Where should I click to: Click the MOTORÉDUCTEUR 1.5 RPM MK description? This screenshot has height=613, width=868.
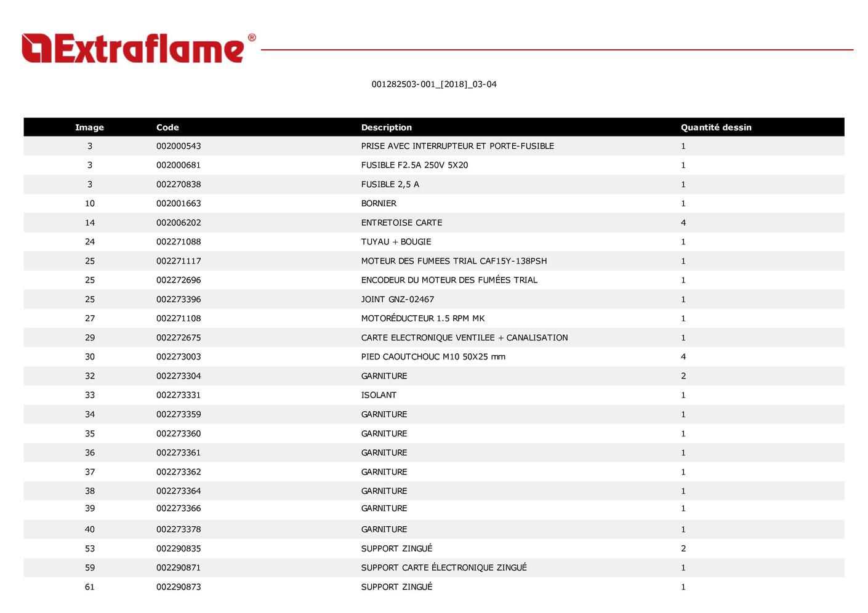click(422, 318)
